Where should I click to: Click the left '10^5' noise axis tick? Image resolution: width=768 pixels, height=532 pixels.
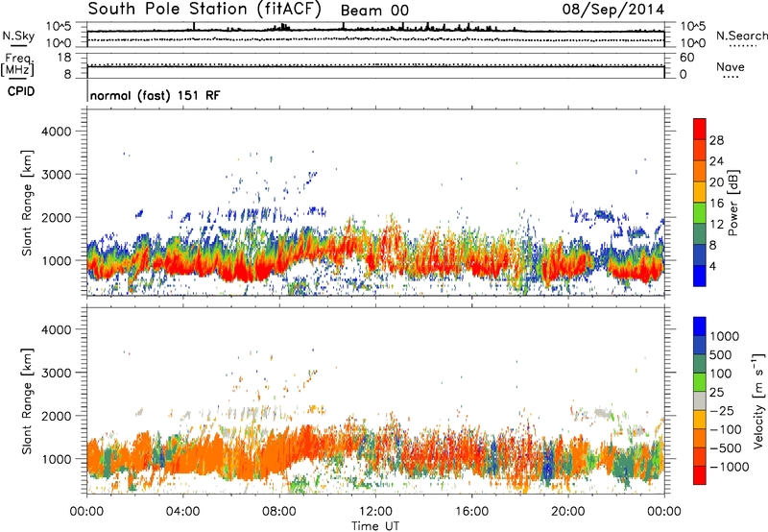click(x=60, y=26)
